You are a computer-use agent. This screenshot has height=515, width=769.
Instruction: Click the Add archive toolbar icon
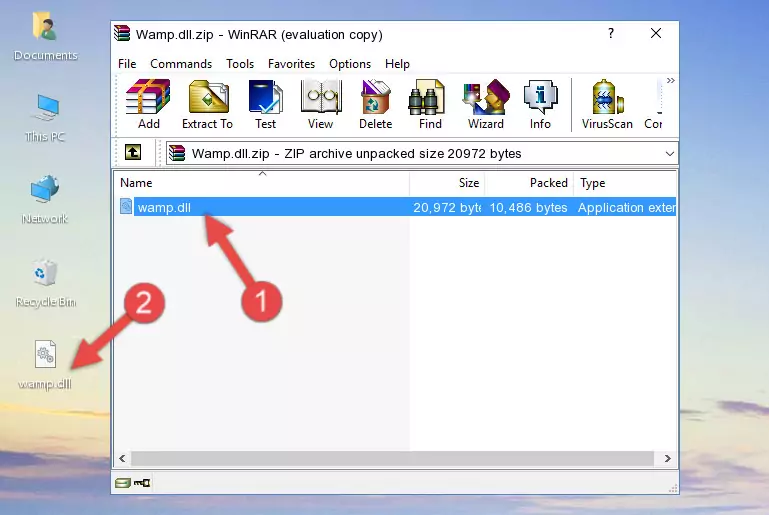click(148, 104)
